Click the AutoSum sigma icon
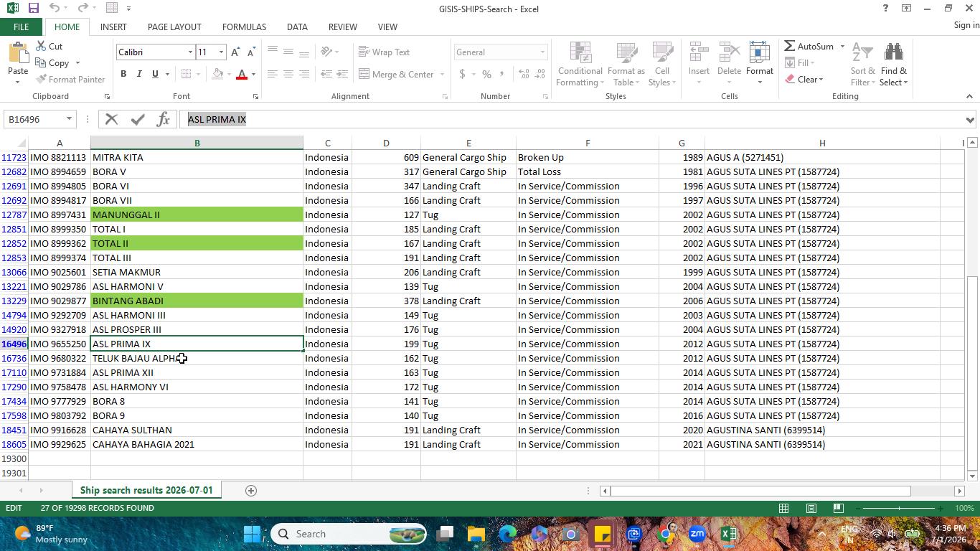This screenshot has width=980, height=551. pos(789,46)
